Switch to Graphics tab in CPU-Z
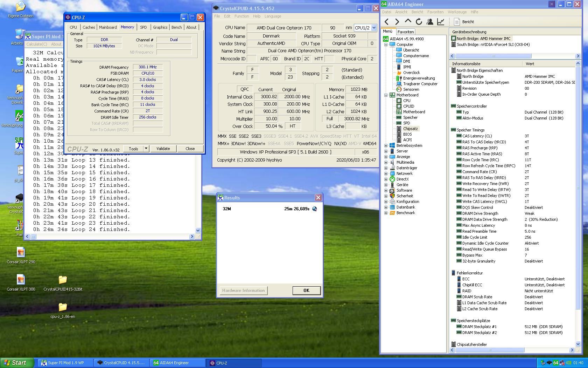Image resolution: width=588 pixels, height=368 pixels. pos(160,27)
